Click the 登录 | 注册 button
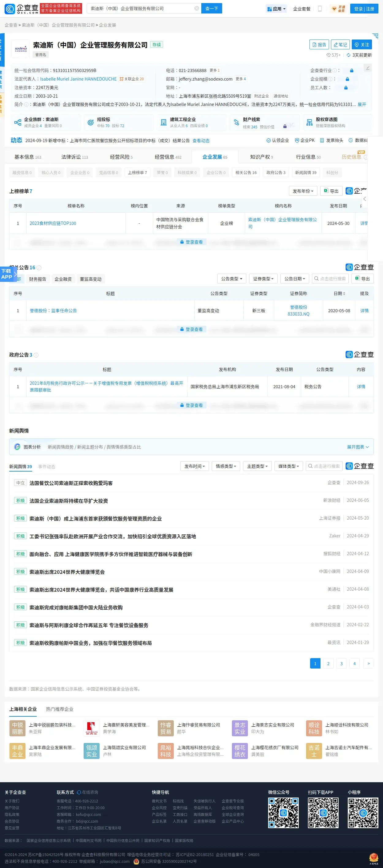Viewport: 383px width, 868px height. click(x=364, y=9)
